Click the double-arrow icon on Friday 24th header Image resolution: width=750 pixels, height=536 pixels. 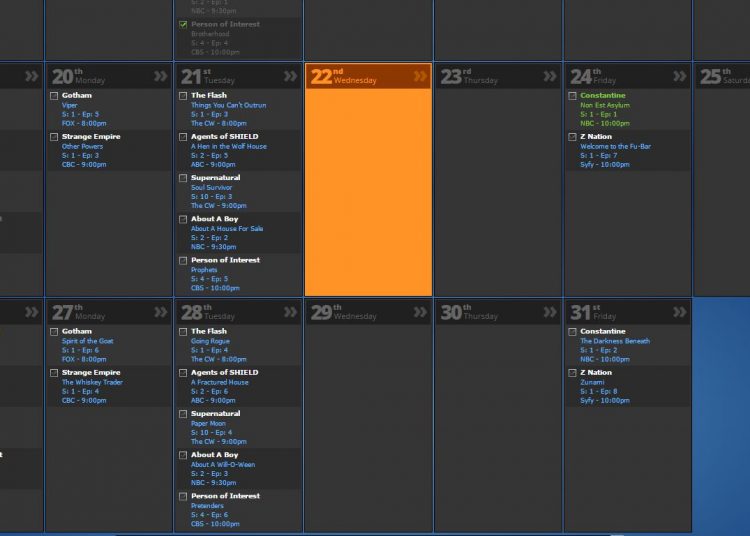click(680, 76)
